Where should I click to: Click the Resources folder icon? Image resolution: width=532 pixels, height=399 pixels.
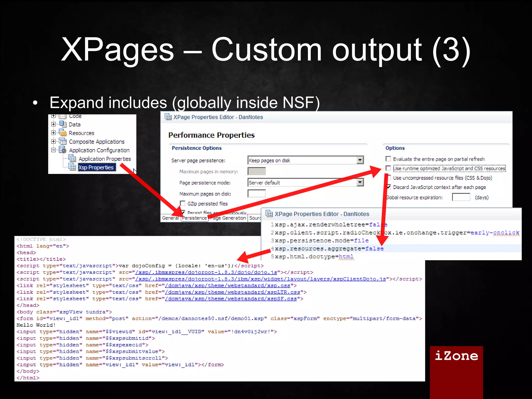coord(63,133)
